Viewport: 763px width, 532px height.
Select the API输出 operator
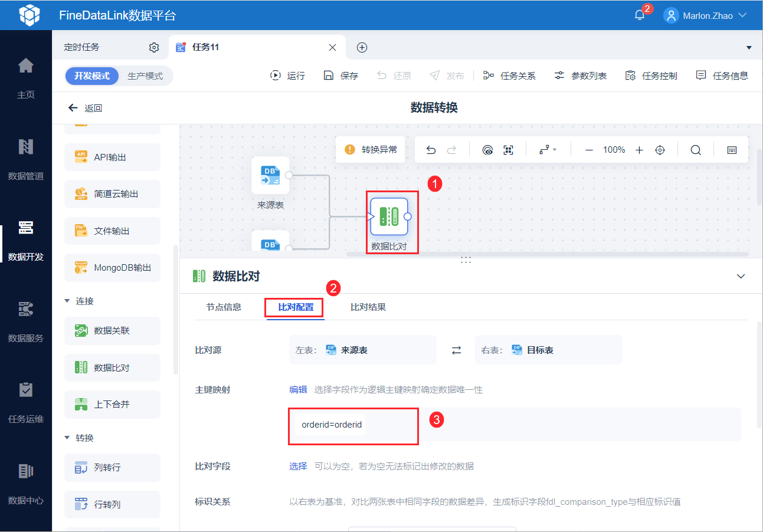[112, 157]
